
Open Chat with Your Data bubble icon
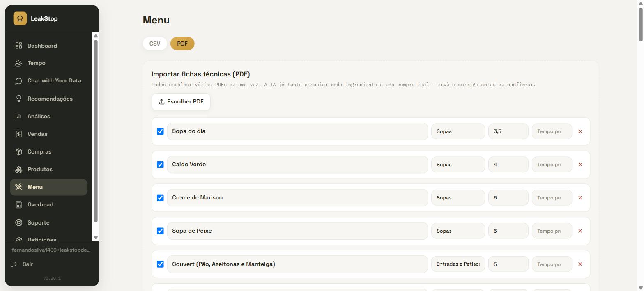[18, 81]
